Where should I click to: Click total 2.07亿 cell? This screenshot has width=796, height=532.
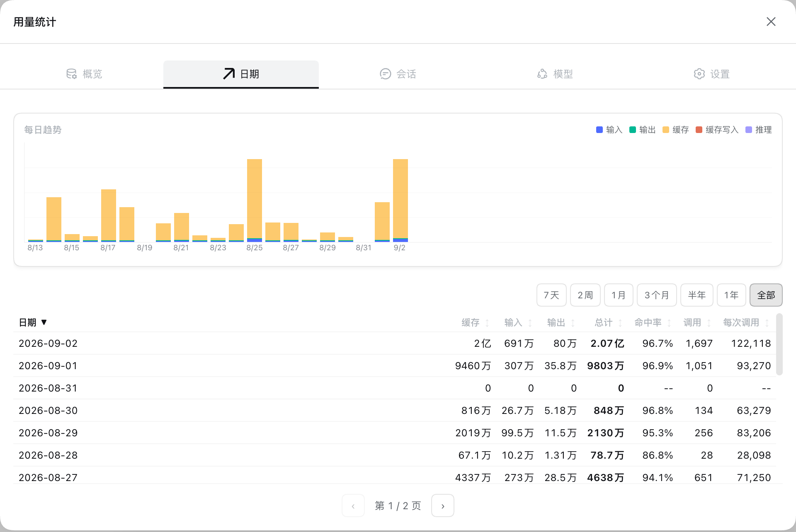point(607,343)
